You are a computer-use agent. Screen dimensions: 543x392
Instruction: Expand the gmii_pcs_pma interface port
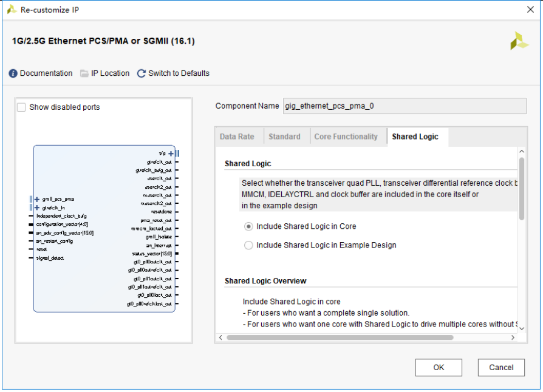37,199
